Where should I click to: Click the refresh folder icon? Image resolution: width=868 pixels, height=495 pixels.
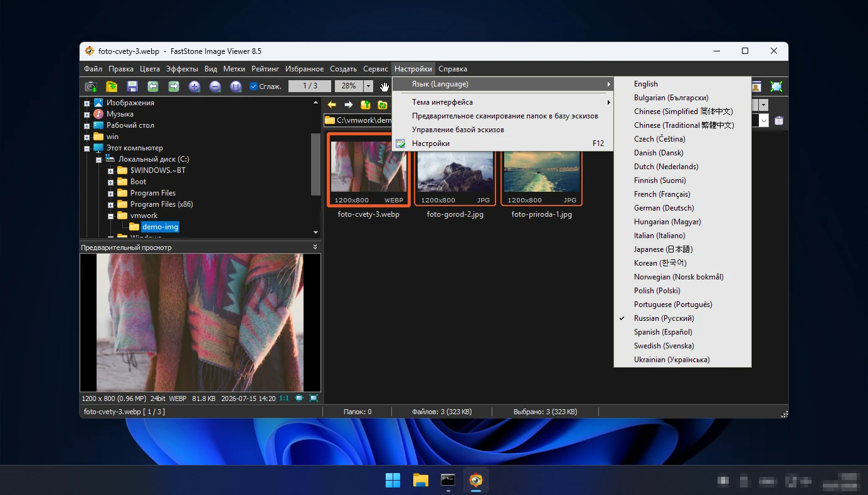coord(383,105)
